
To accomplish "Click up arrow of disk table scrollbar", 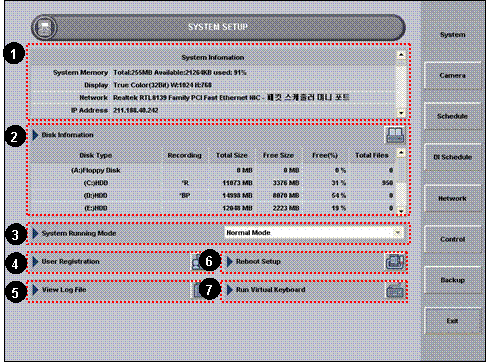I will (x=401, y=153).
